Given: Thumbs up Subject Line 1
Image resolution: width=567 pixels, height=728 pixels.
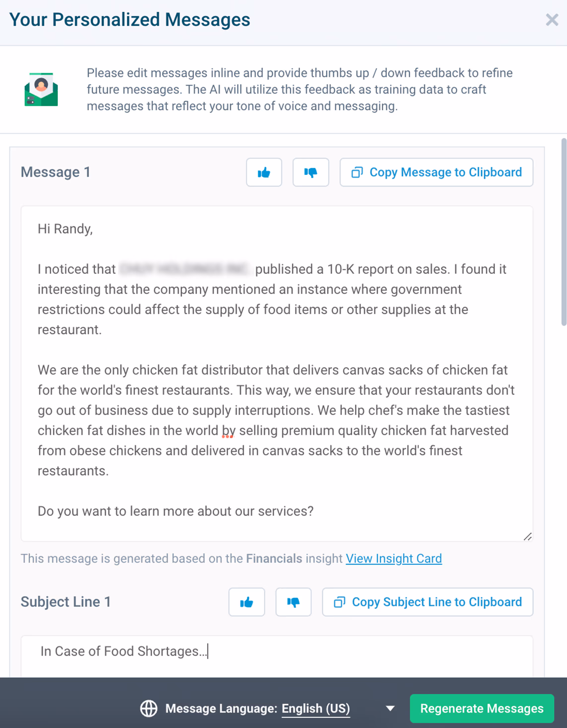Looking at the screenshot, I should click(247, 602).
